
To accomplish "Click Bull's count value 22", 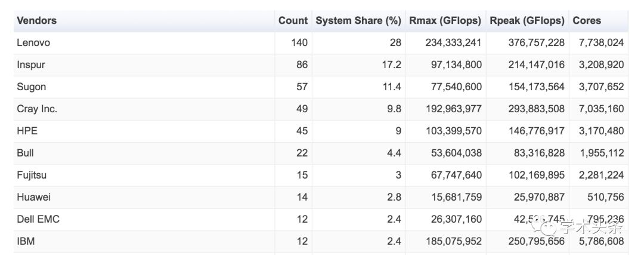I will pyautogui.click(x=302, y=153).
